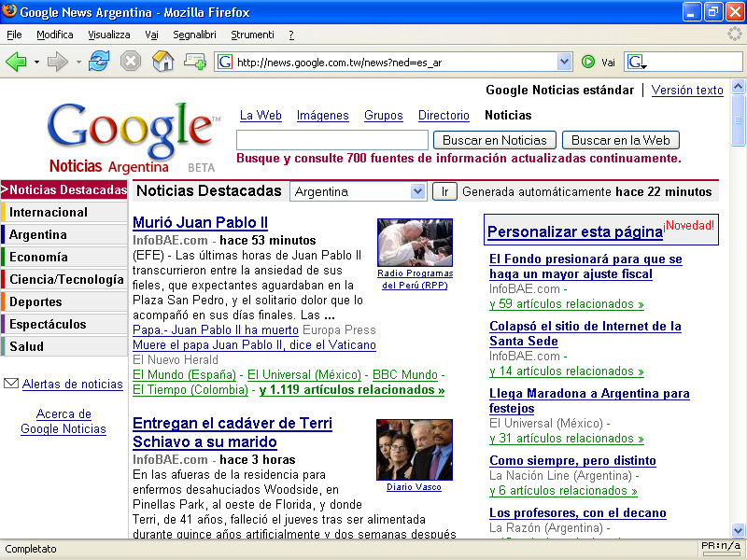Viewport: 747px width, 560px height.
Task: Select the Economía section
Action: click(x=64, y=257)
